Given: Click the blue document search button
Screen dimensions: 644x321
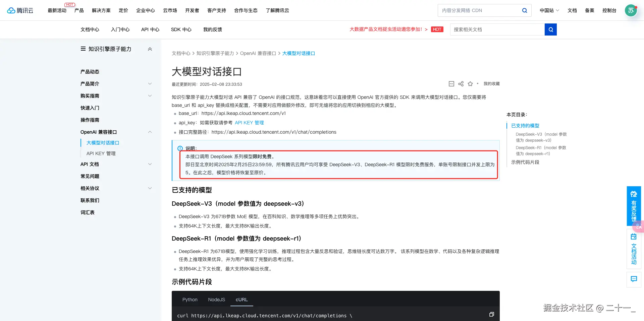Looking at the screenshot, I should tap(551, 29).
